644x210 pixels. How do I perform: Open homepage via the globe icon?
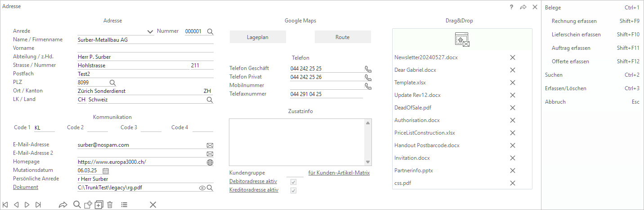[210, 162]
